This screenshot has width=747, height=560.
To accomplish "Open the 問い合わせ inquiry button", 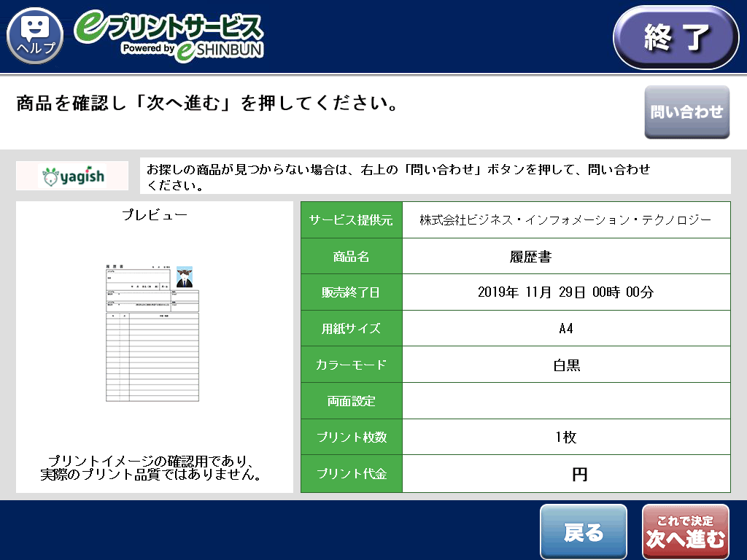I will pyautogui.click(x=687, y=112).
